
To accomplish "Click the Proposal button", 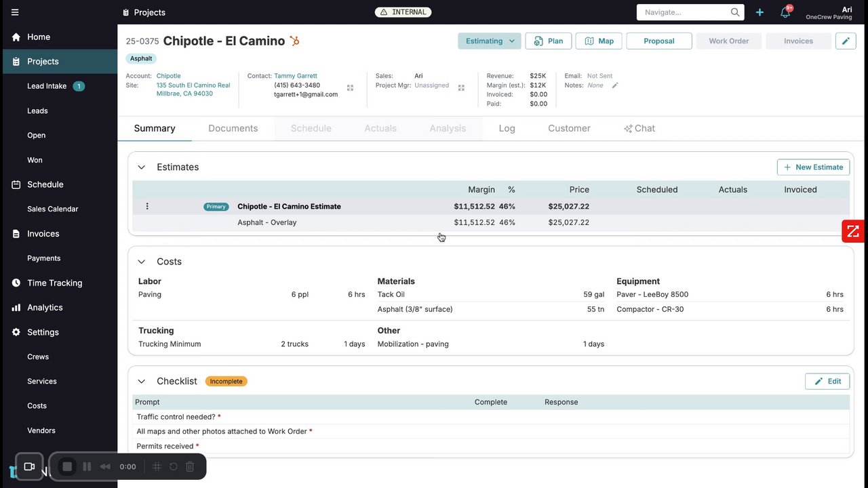I will [659, 41].
